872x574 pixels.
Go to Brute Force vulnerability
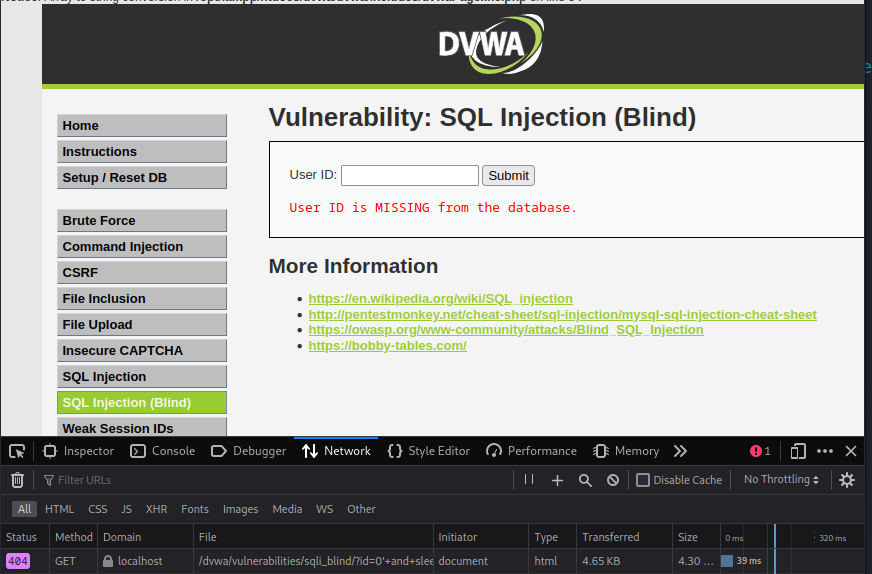point(142,221)
